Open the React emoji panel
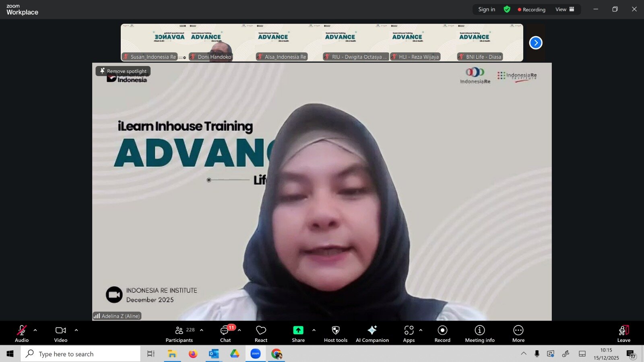Image resolution: width=644 pixels, height=362 pixels. pyautogui.click(x=261, y=333)
